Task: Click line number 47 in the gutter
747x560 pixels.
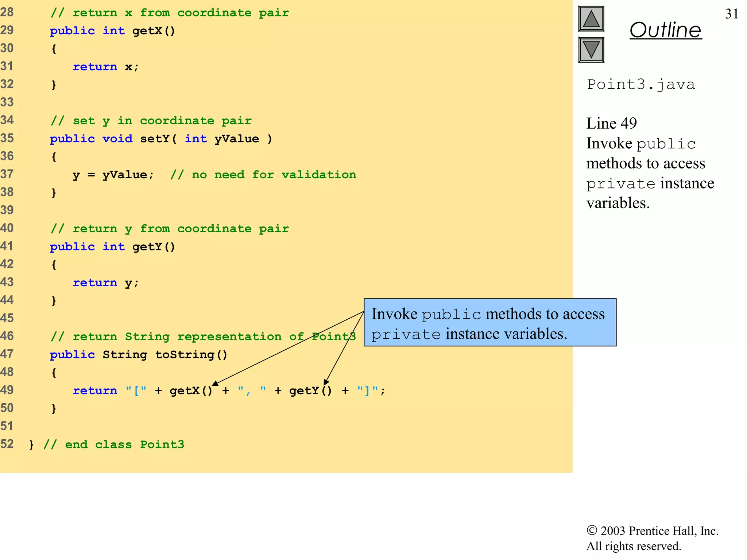Action: [7, 354]
